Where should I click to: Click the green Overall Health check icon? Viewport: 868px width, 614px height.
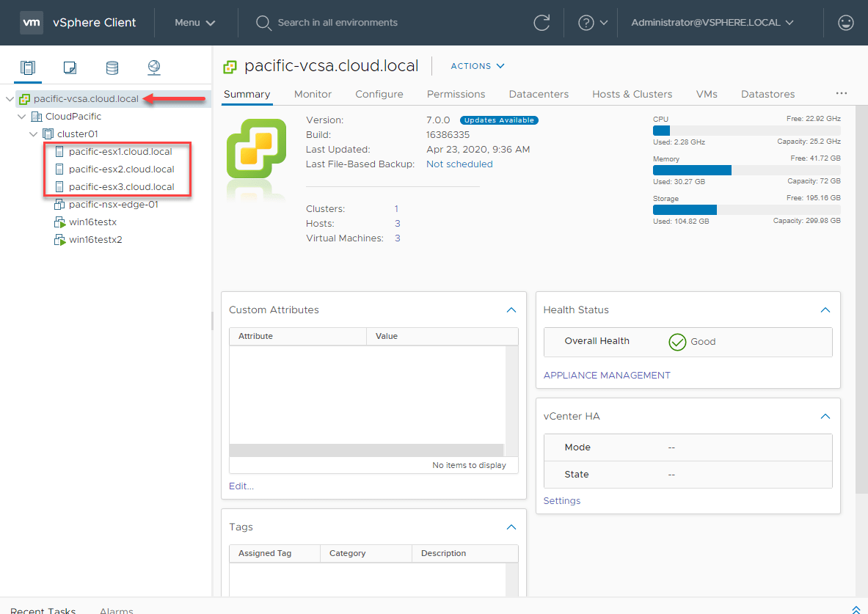(x=677, y=342)
